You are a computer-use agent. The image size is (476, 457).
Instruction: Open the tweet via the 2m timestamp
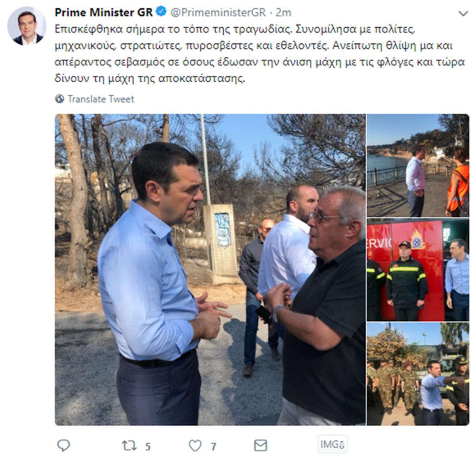tap(283, 13)
